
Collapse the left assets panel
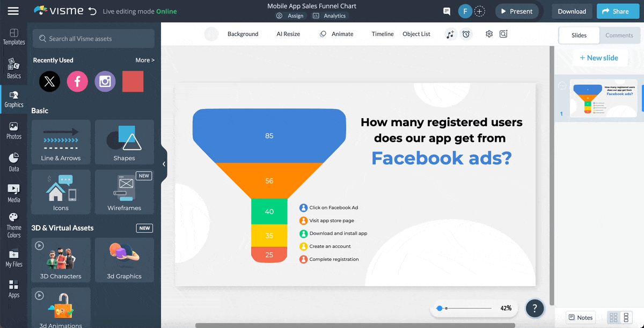click(164, 164)
